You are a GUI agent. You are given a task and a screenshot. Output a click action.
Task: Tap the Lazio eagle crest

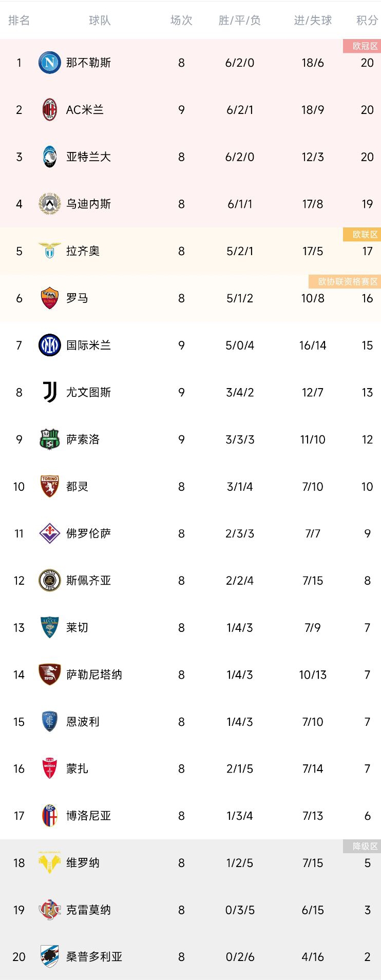[50, 251]
